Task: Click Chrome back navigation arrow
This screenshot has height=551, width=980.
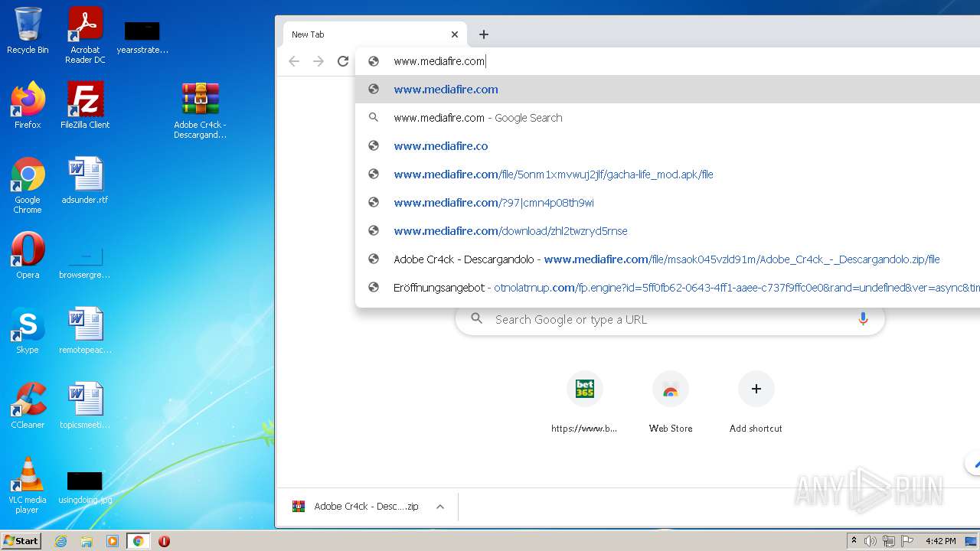Action: pos(294,61)
